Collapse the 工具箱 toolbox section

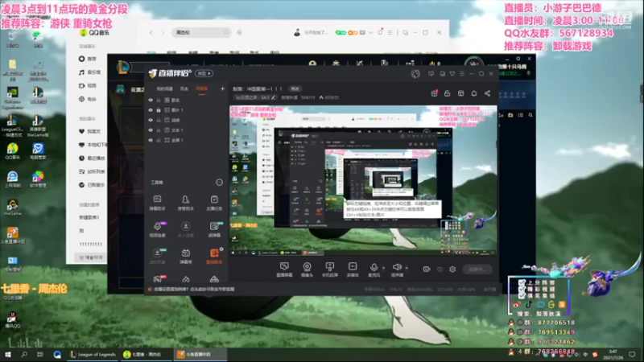[219, 183]
